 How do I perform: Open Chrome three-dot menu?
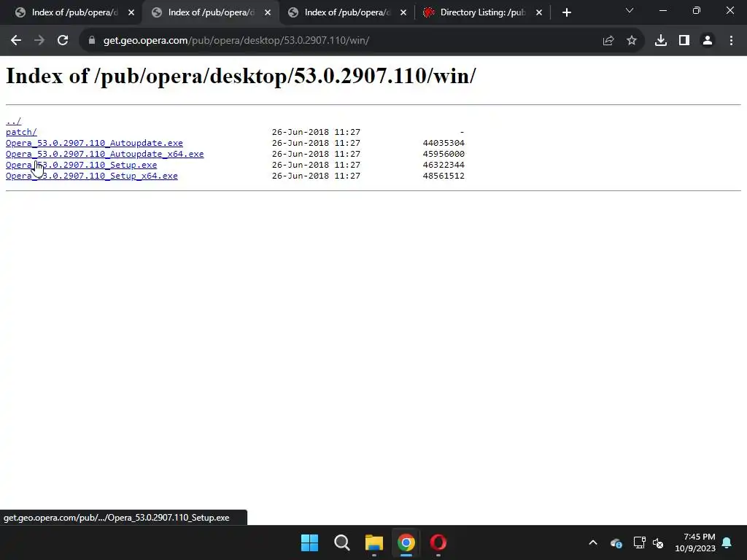(x=731, y=41)
